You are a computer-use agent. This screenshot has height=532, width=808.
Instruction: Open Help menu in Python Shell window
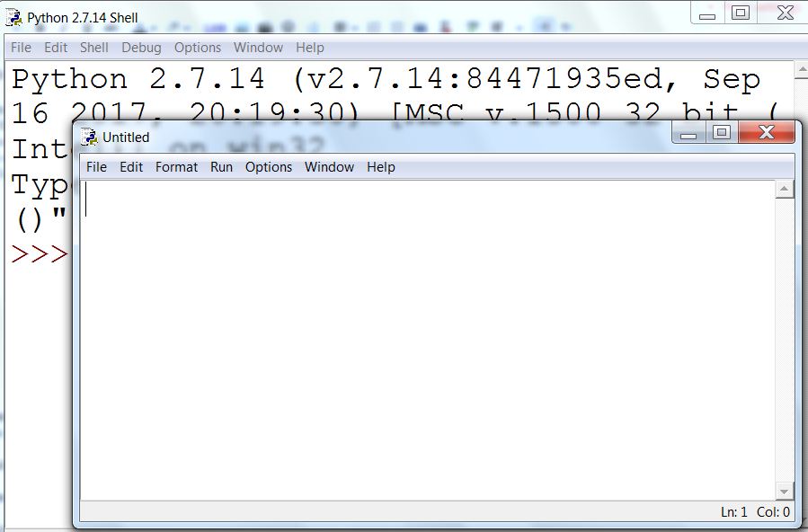pos(310,48)
